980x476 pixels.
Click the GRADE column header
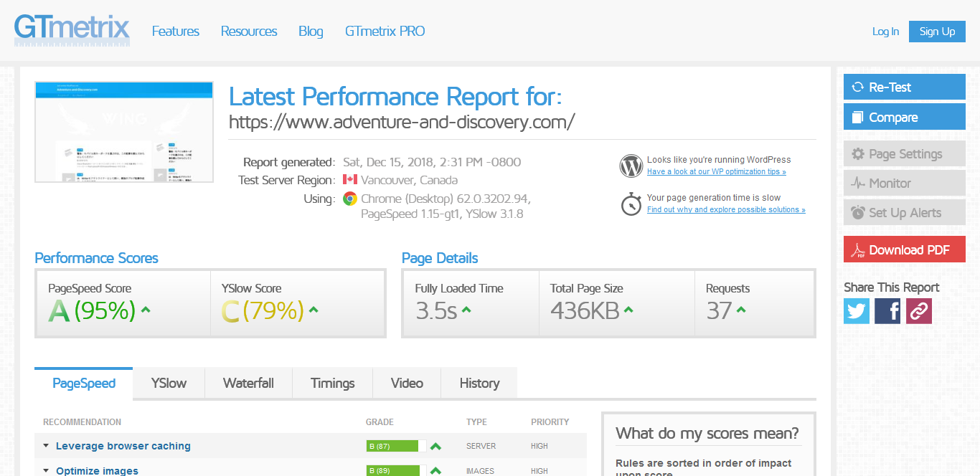click(x=380, y=422)
